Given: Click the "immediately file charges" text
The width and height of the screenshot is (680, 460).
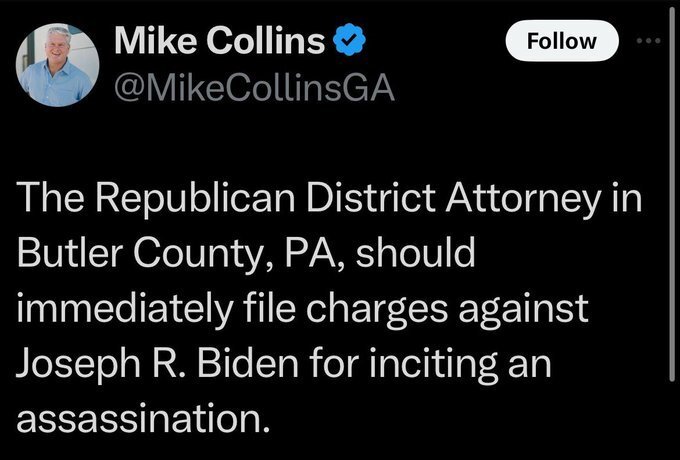Looking at the screenshot, I should tap(232, 308).
